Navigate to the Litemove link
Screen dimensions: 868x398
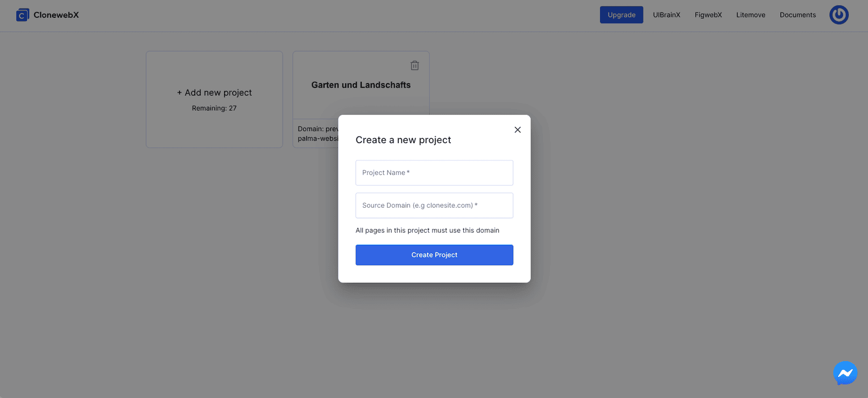point(750,15)
